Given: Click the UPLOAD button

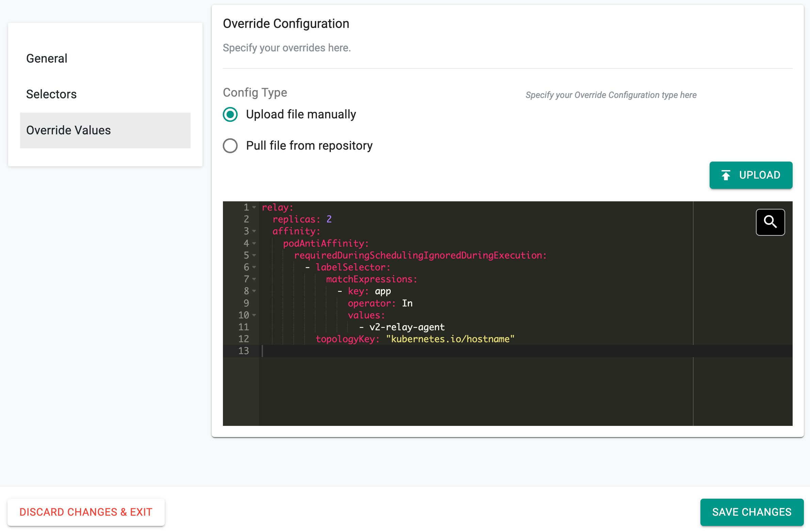Looking at the screenshot, I should point(751,175).
